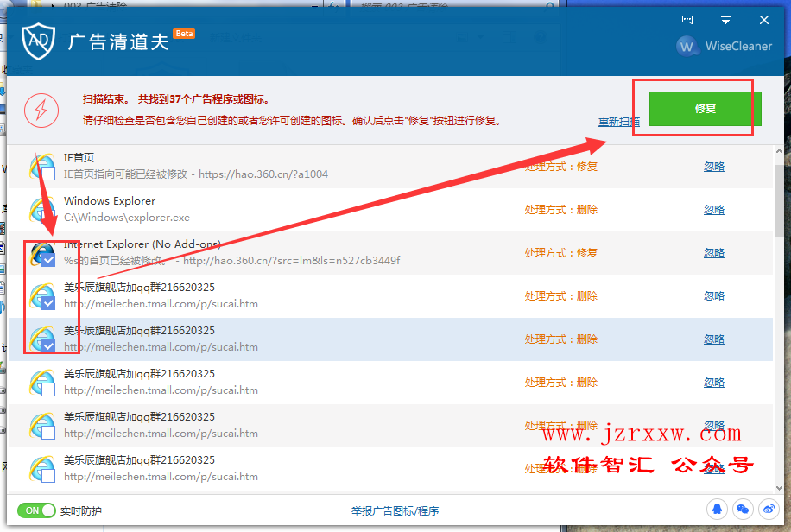
Task: Click the scrollbar down arrow of the list
Action: click(779, 488)
